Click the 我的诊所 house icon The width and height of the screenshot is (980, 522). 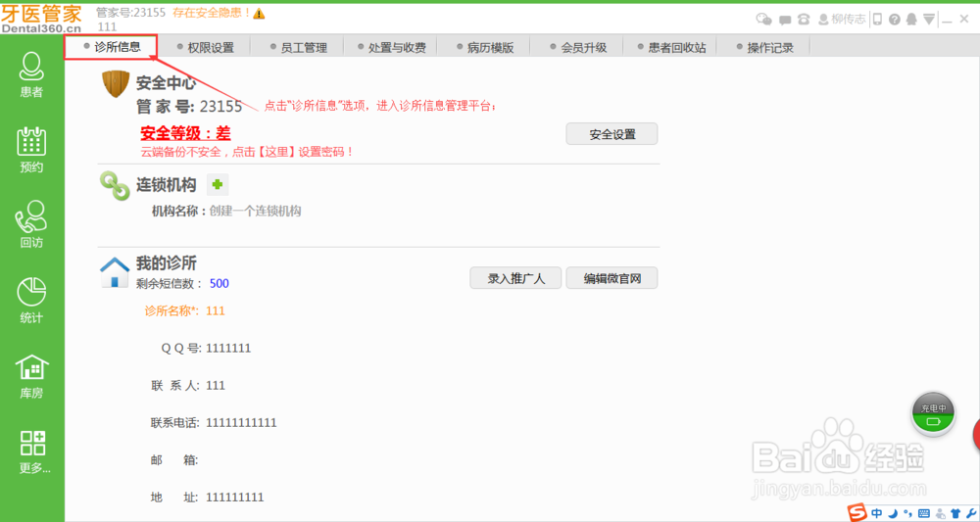pyautogui.click(x=115, y=273)
